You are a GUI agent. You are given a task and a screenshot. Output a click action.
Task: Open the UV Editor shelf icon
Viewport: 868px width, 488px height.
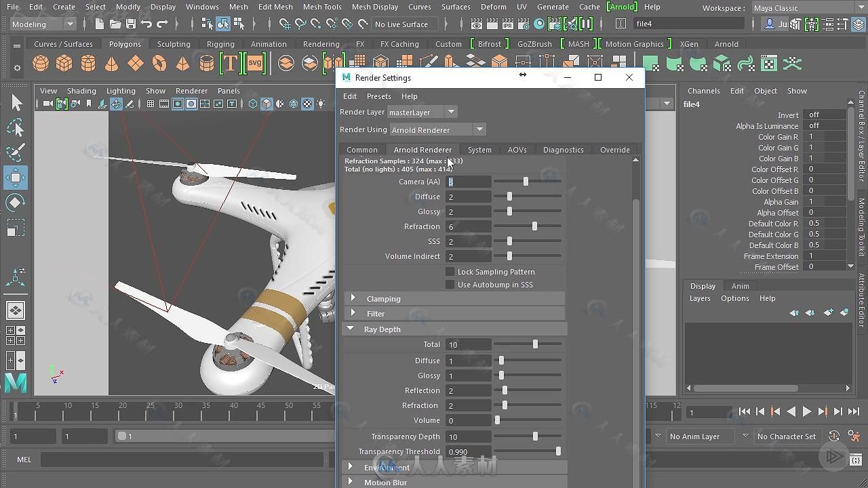769,64
